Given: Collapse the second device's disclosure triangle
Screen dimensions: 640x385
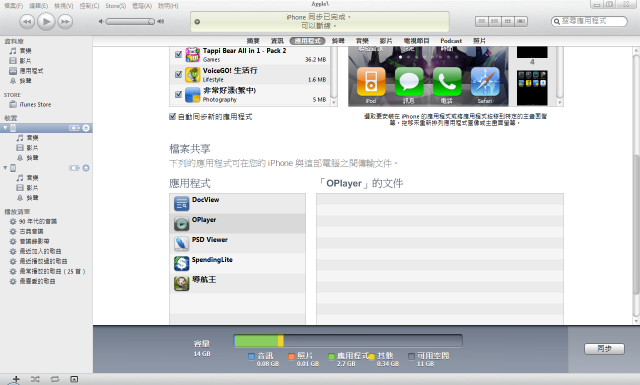Looking at the screenshot, I should (5, 168).
